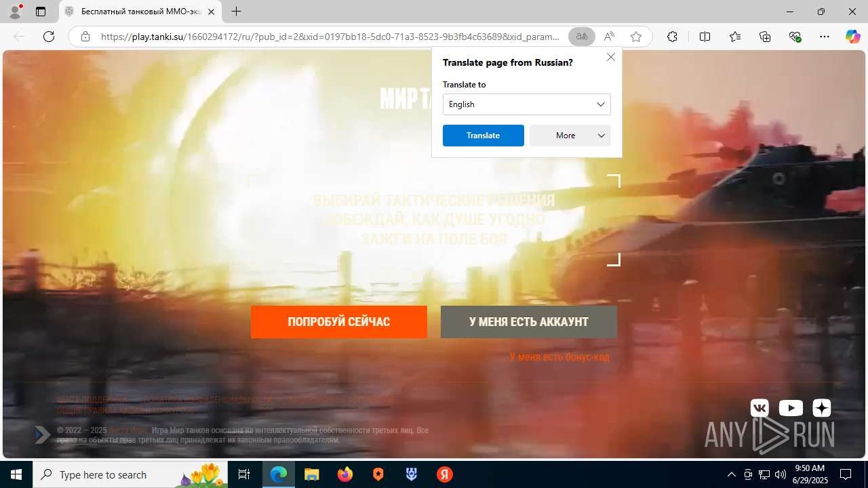The image size is (868, 488).
Task: Open Collections panel
Action: pos(765,37)
